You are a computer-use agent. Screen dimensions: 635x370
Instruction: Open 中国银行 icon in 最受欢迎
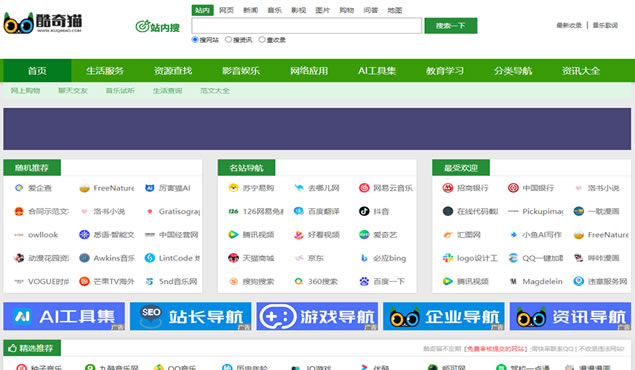tap(513, 188)
